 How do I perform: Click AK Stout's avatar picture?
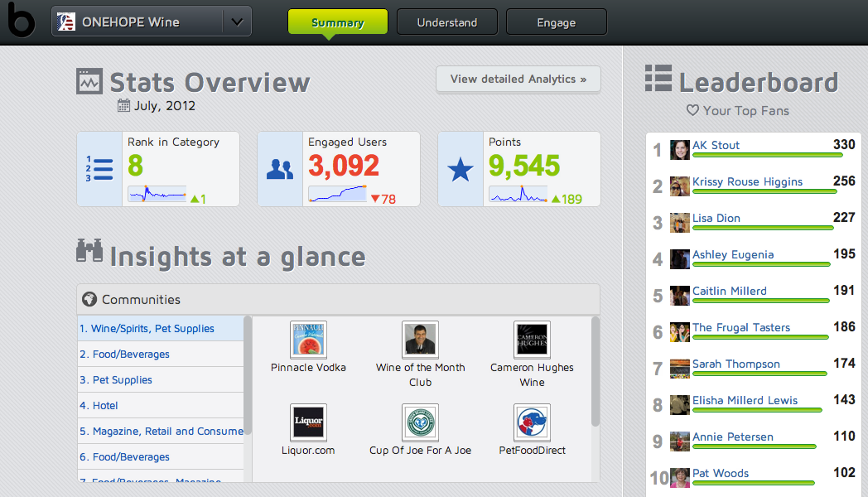[x=680, y=149]
